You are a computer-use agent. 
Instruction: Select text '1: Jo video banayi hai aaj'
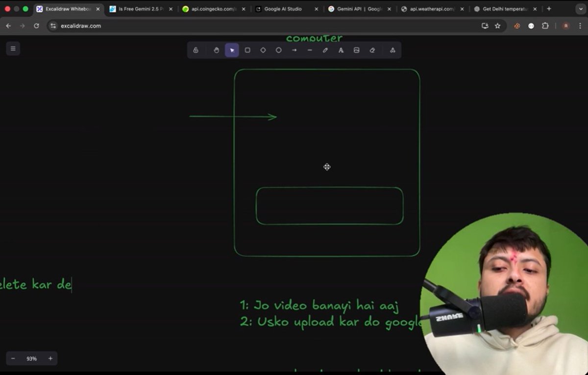click(319, 306)
